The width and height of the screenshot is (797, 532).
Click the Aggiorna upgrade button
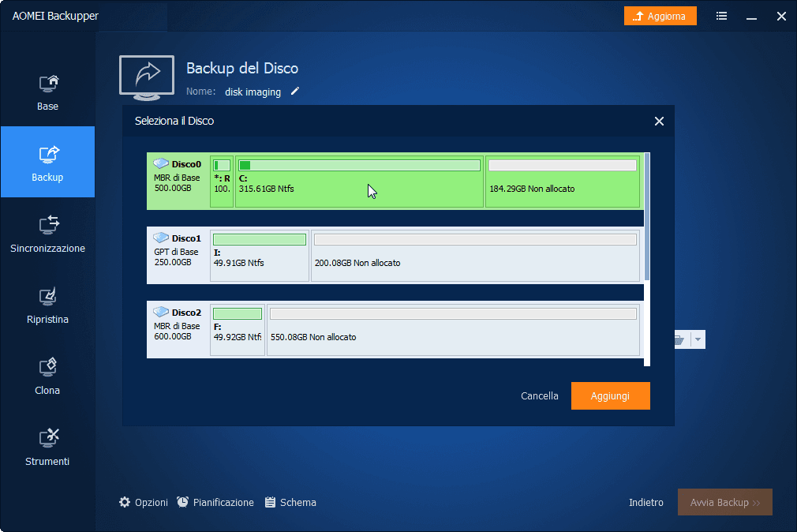point(660,17)
